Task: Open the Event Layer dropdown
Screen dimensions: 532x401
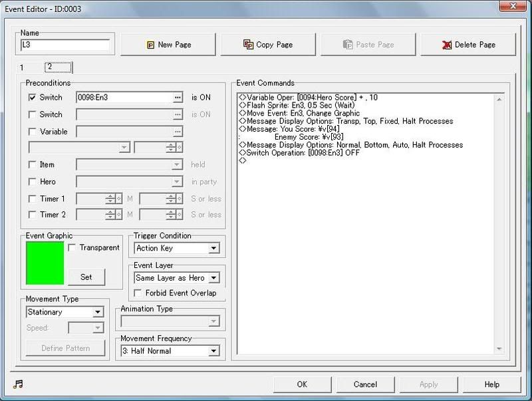Action: pyautogui.click(x=213, y=278)
